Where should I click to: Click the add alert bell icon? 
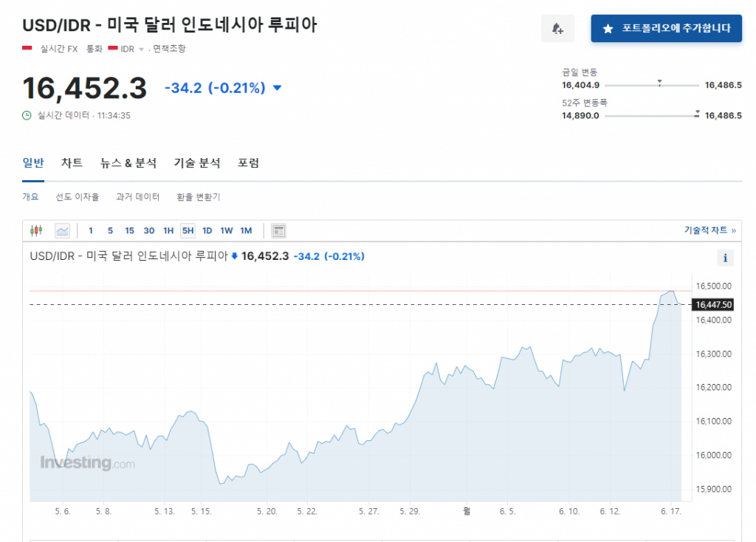pyautogui.click(x=557, y=29)
